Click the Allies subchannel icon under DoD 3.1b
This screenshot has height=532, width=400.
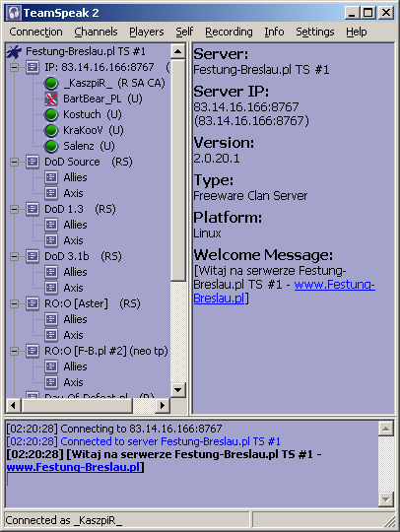(x=51, y=272)
